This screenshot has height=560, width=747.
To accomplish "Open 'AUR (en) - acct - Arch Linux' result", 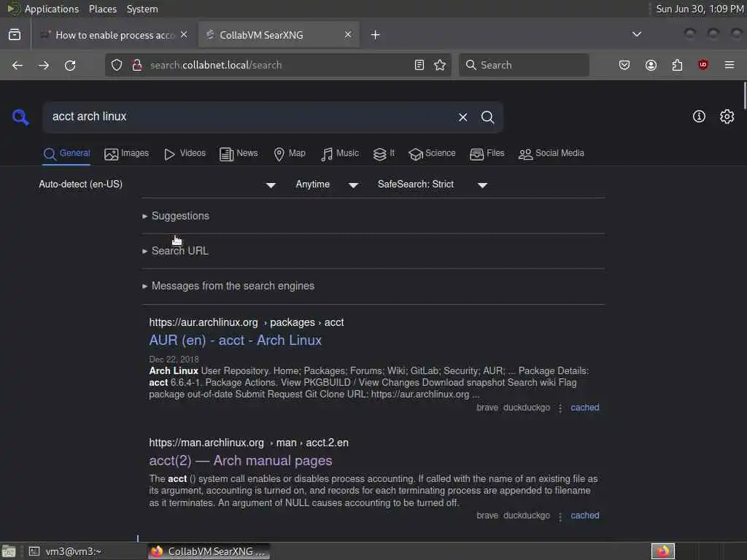I will point(236,341).
